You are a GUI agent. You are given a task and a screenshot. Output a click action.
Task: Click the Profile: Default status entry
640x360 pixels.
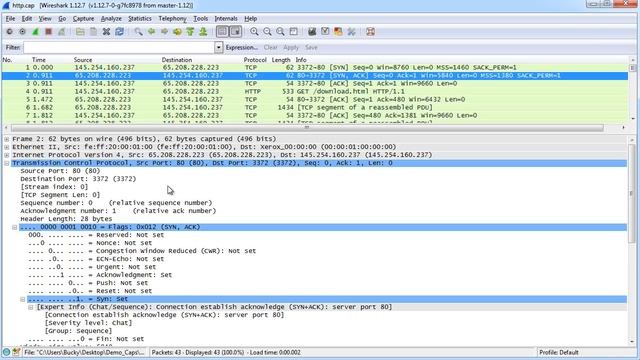click(558, 352)
